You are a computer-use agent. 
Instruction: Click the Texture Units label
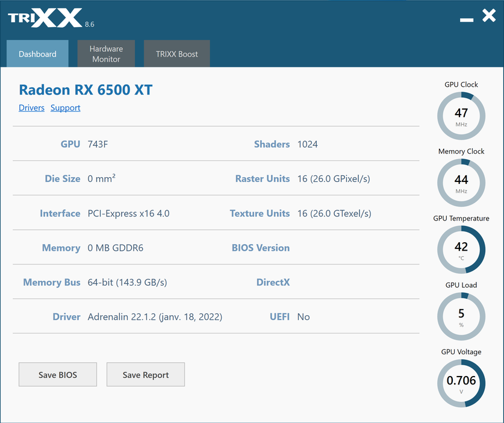(x=260, y=213)
